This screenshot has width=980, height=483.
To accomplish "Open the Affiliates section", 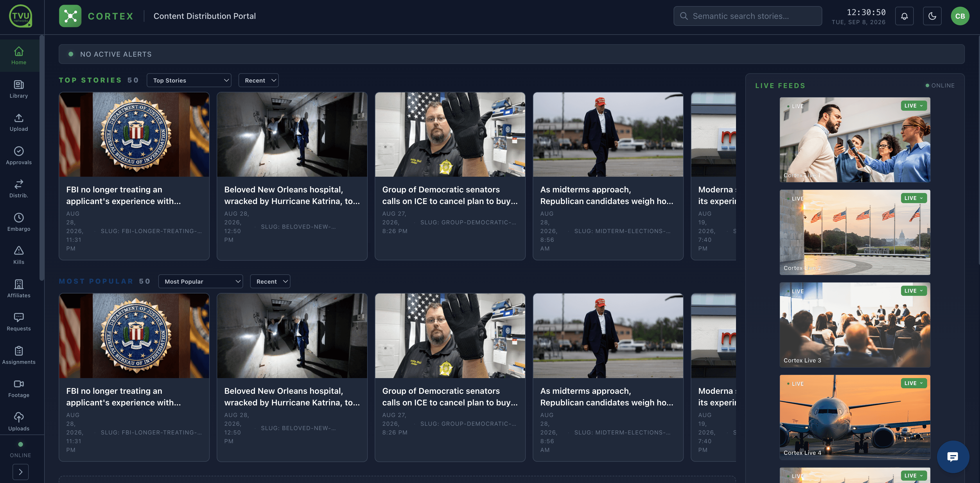I will coord(19,289).
